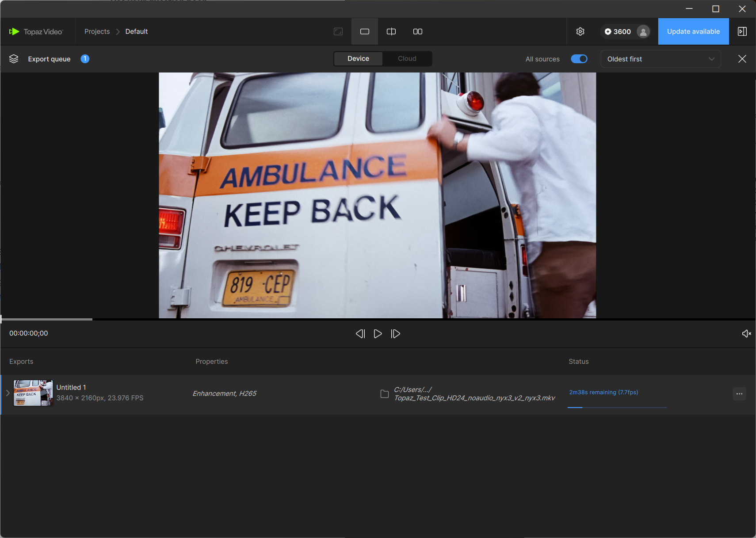Expand the Untitled 1 export row
Screen dimensions: 756x538
[8, 393]
